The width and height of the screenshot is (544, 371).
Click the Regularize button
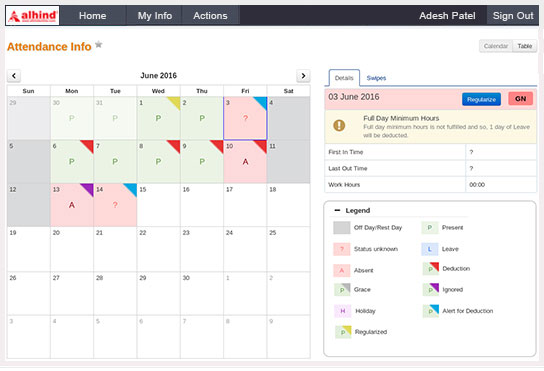(x=481, y=99)
